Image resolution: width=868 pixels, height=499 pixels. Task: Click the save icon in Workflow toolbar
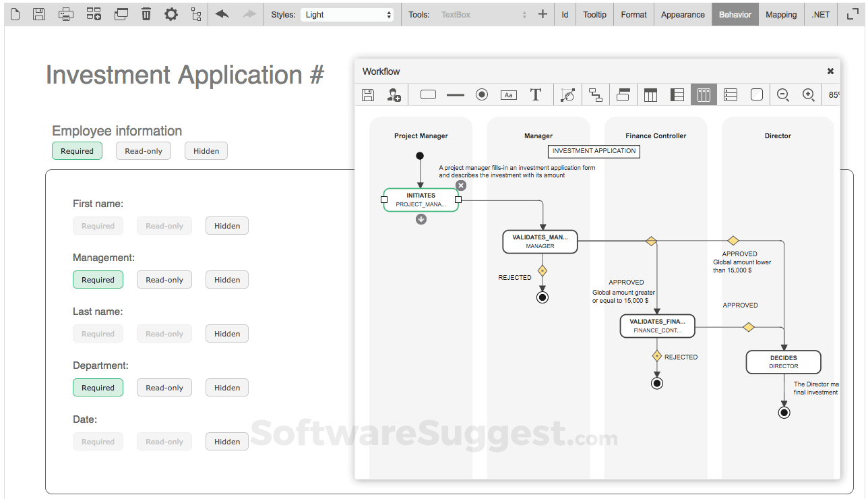pos(367,94)
